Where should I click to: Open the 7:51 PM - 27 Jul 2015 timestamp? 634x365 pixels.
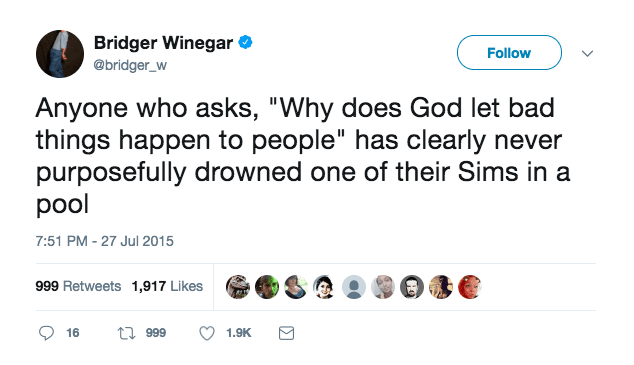click(x=105, y=241)
